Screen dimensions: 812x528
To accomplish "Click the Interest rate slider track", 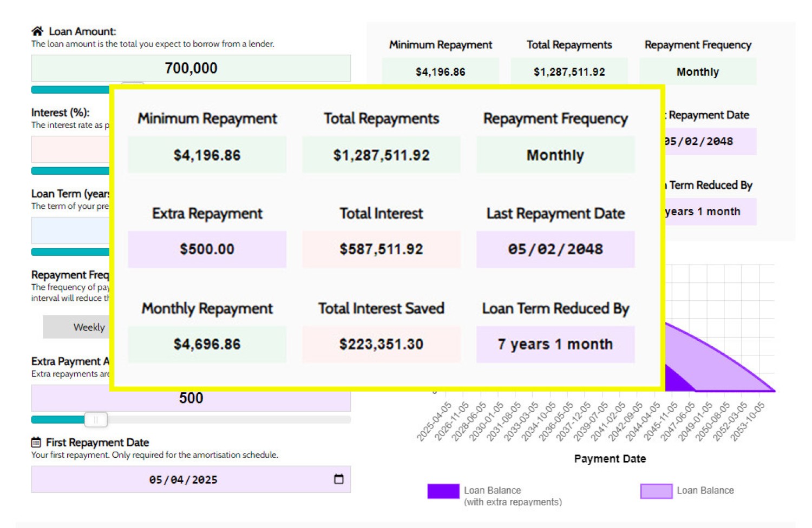I will coord(70,171).
